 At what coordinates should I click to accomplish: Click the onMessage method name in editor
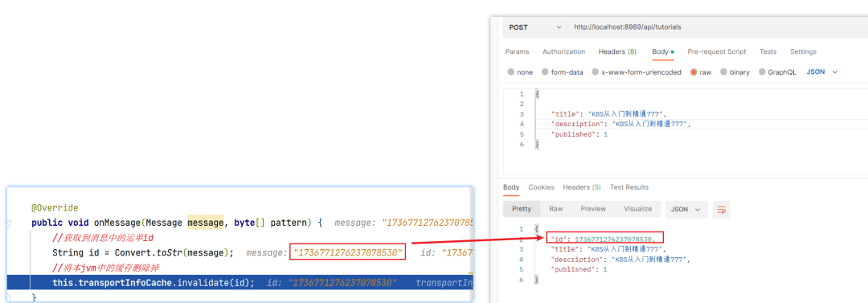[x=117, y=223]
